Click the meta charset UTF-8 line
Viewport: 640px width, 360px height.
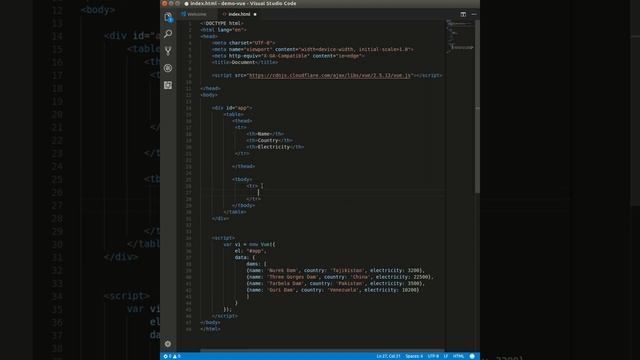coord(243,43)
